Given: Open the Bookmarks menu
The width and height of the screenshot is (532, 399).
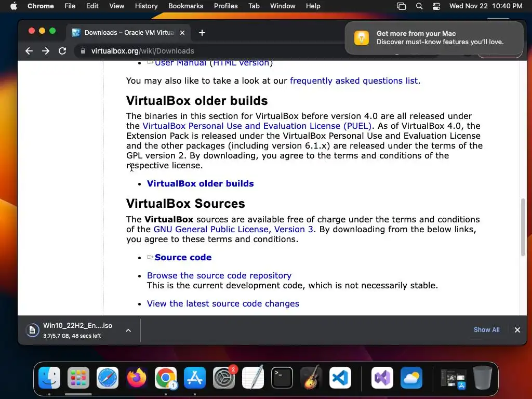Looking at the screenshot, I should (x=185, y=6).
